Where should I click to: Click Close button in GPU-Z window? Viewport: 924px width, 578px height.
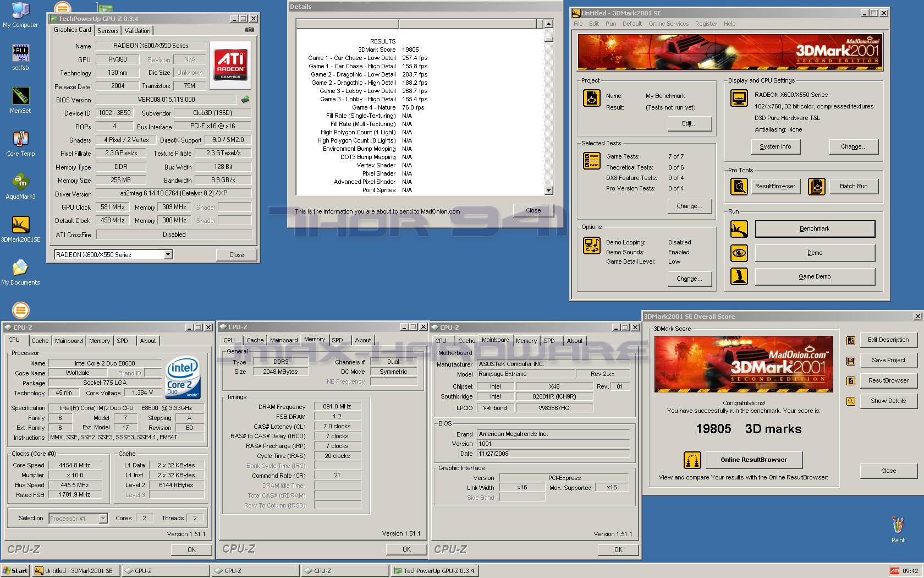click(237, 254)
